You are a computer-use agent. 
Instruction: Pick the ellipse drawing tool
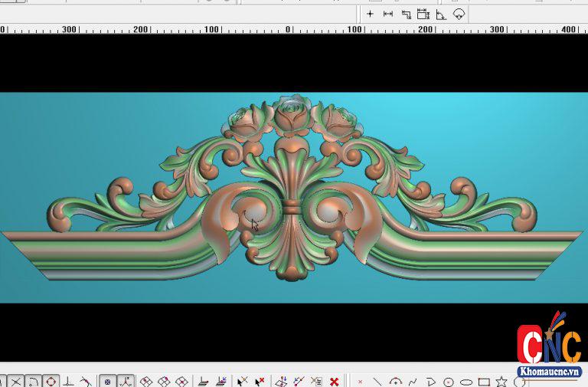(466, 381)
